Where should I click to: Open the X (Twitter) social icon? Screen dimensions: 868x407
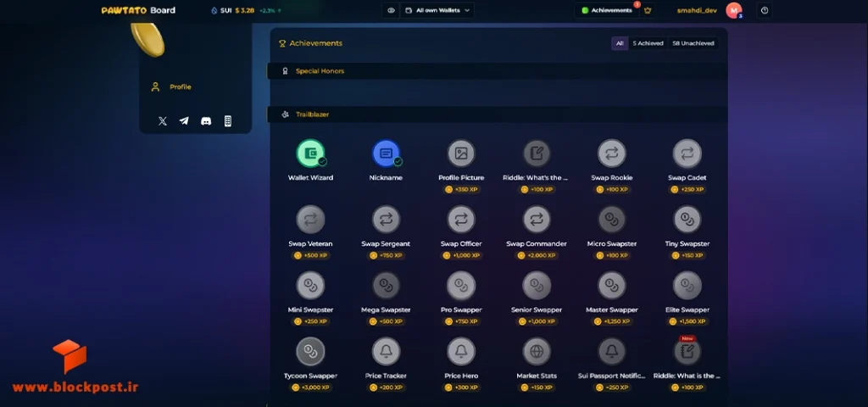162,120
